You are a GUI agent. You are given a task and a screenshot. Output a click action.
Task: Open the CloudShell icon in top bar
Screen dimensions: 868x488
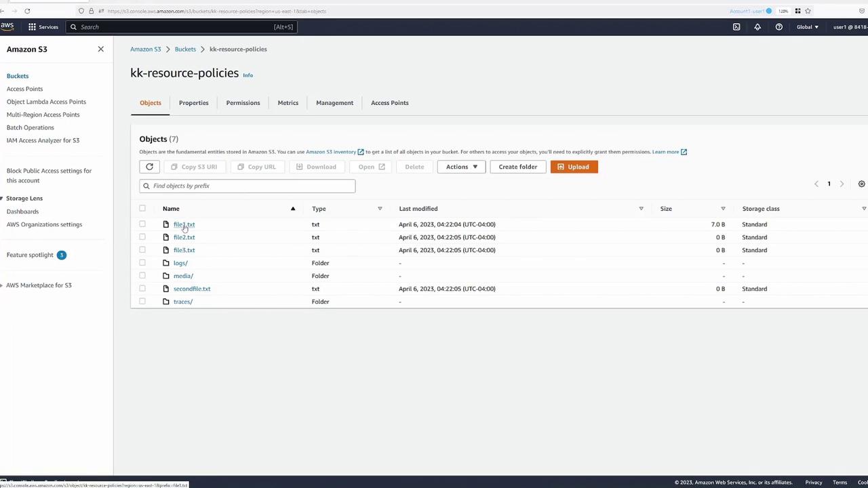click(x=736, y=27)
